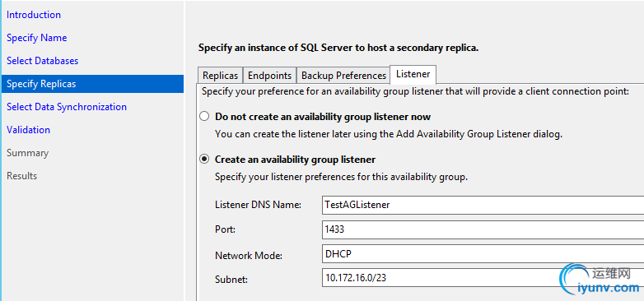Select the highlighted Specify Replicas step

click(92, 84)
